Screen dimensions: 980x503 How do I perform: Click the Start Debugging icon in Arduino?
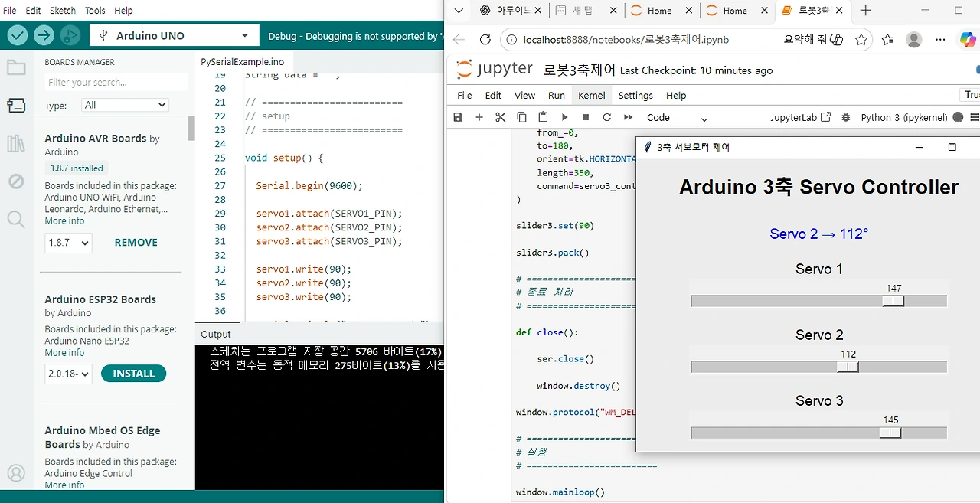coord(70,36)
